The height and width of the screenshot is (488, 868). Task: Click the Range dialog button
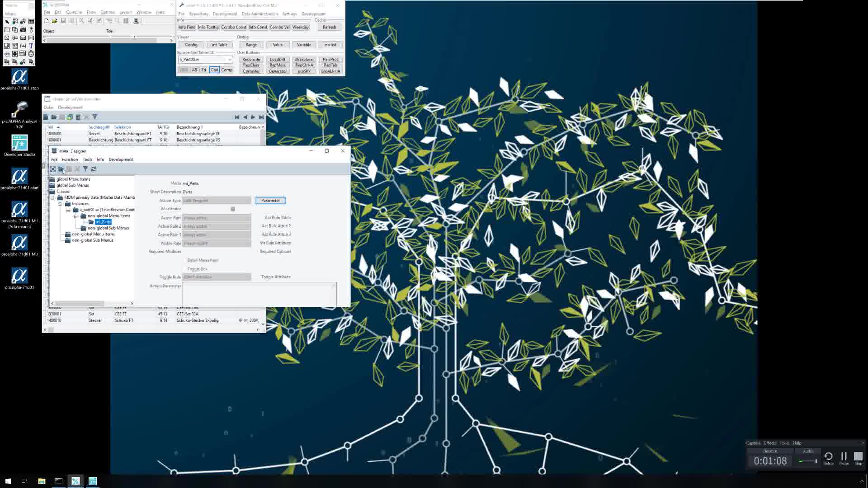tap(251, 45)
